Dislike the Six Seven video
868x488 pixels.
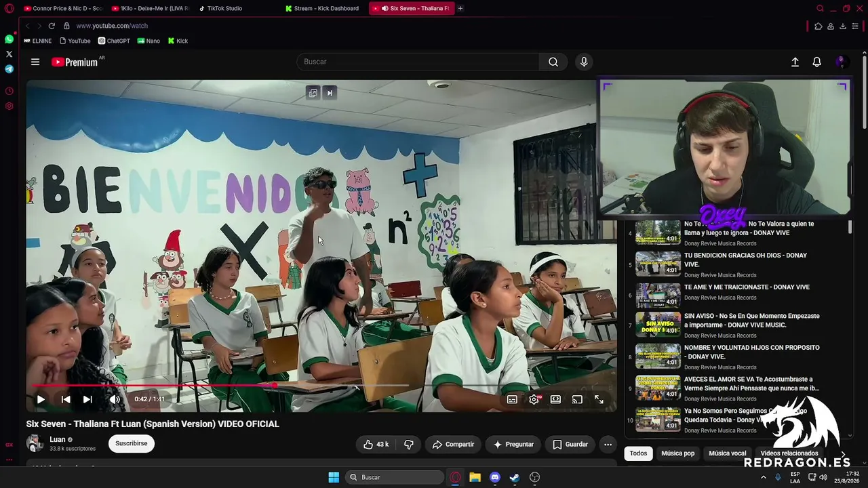click(408, 445)
